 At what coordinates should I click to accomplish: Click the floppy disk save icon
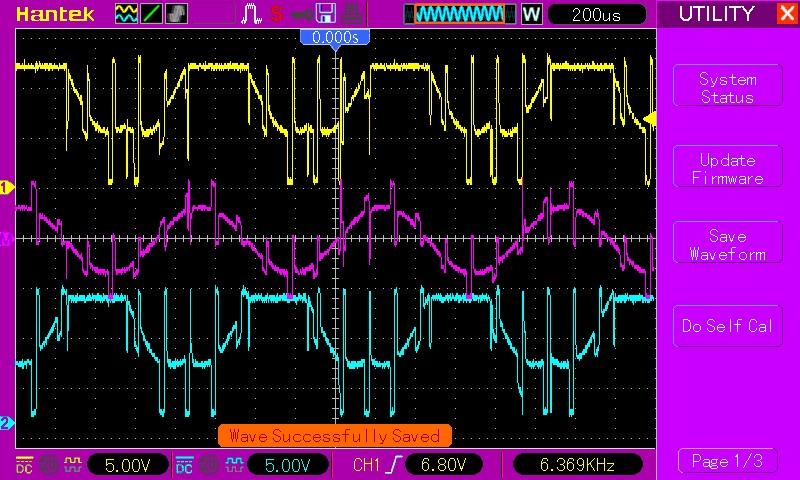[325, 14]
